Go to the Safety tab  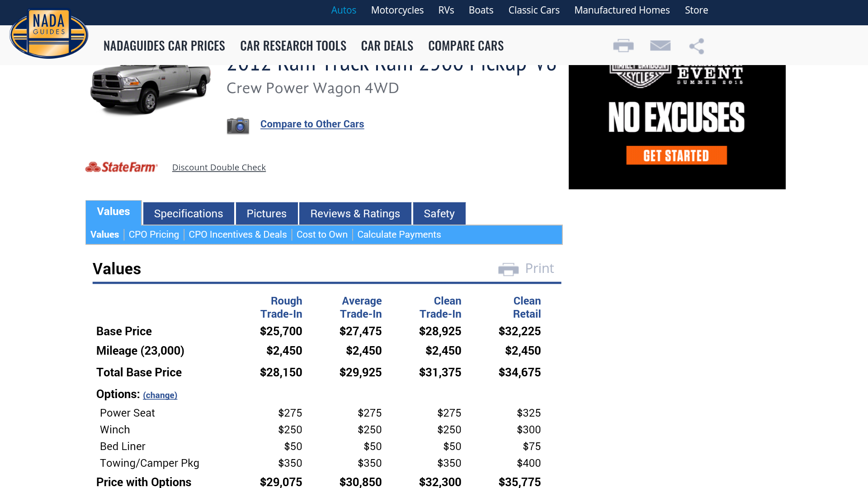[x=439, y=214]
